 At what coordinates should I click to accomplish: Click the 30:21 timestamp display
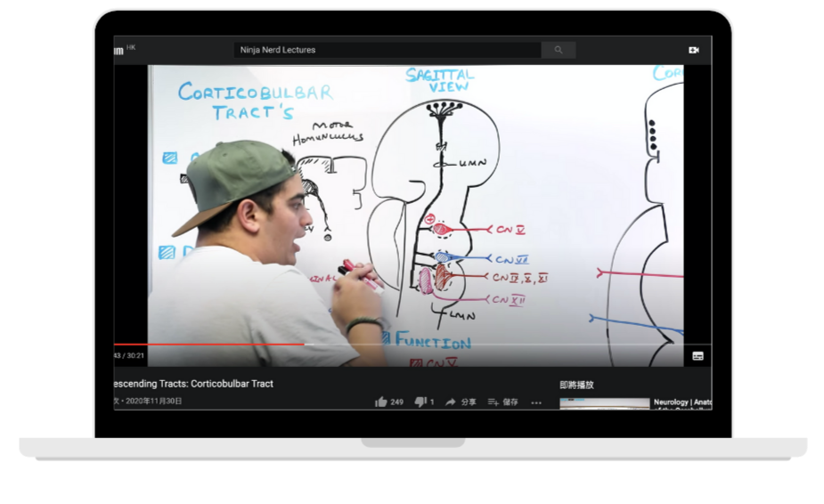coord(129,356)
